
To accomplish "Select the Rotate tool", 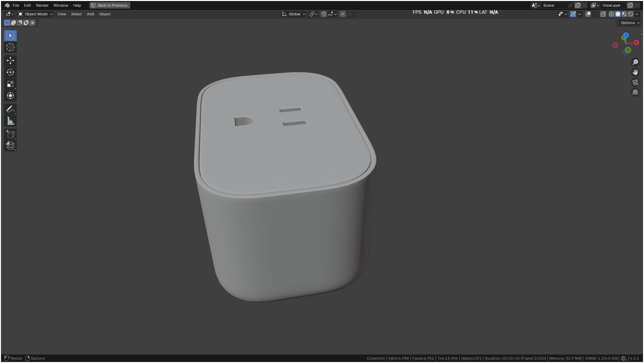I will click(10, 72).
